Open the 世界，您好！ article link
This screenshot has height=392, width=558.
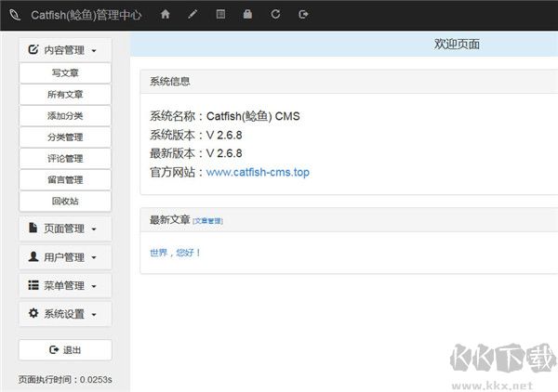175,252
